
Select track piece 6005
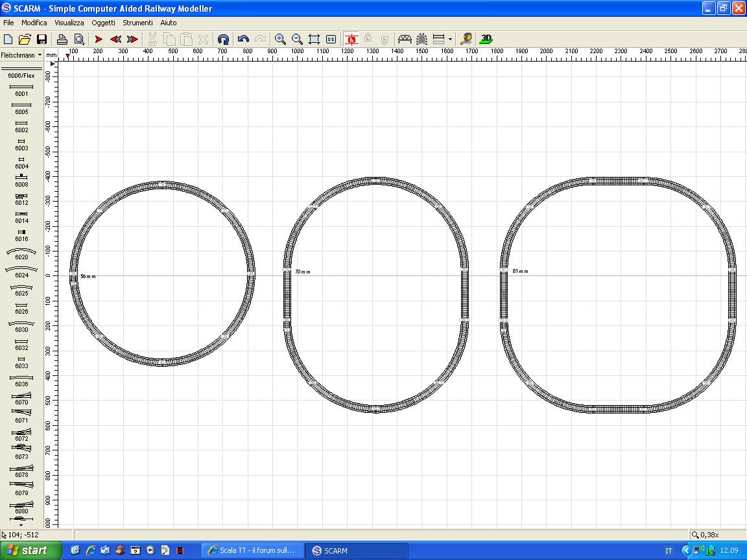coord(21,109)
